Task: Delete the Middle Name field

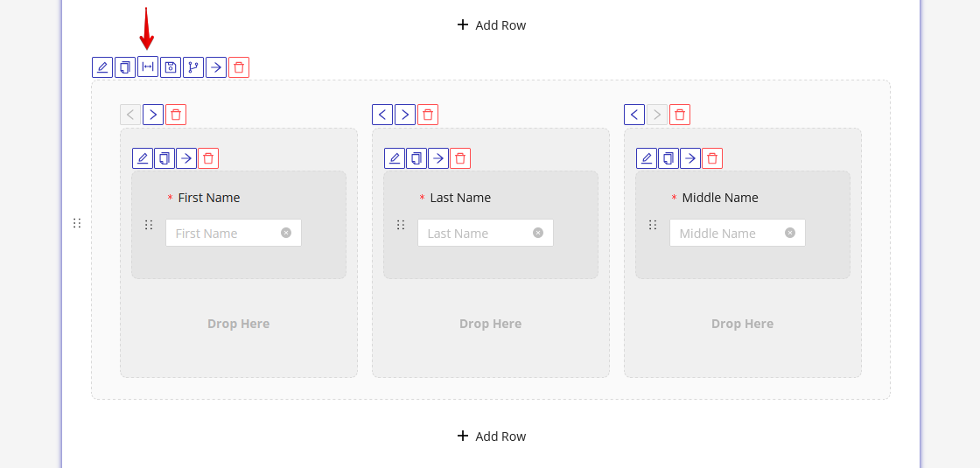Action: pyautogui.click(x=712, y=158)
